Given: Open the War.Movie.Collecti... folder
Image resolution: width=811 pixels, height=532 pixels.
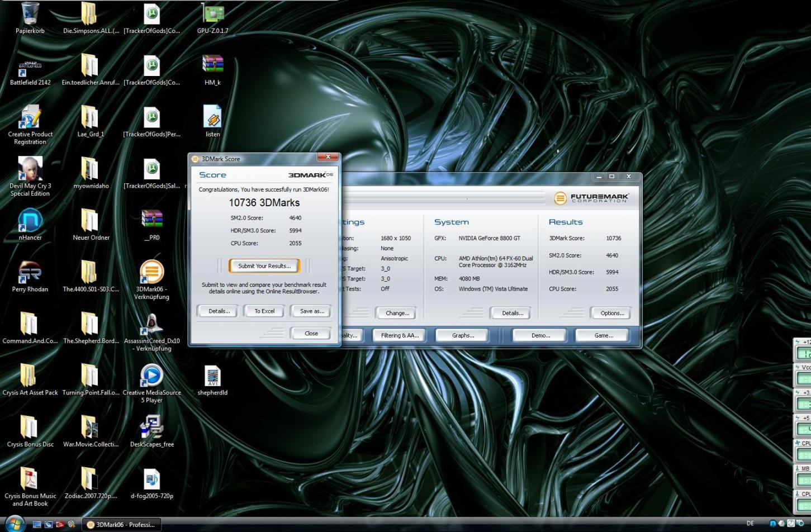Looking at the screenshot, I should [x=91, y=431].
